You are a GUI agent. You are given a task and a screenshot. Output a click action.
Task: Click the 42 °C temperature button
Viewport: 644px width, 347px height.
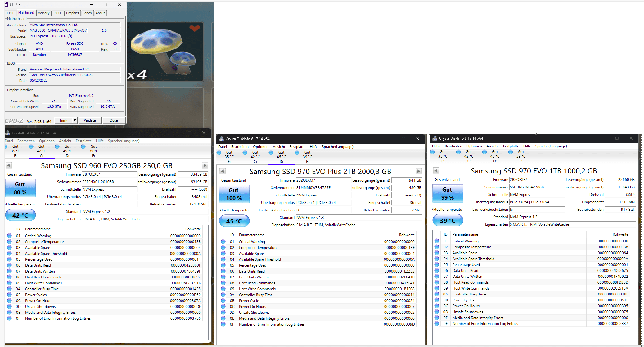point(20,215)
